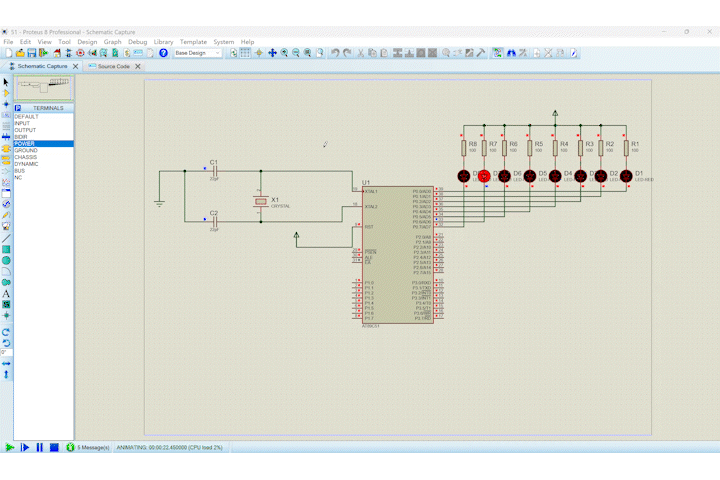Click the overview thumbnail of schematic
The height and width of the screenshot is (480, 720).
42,88
